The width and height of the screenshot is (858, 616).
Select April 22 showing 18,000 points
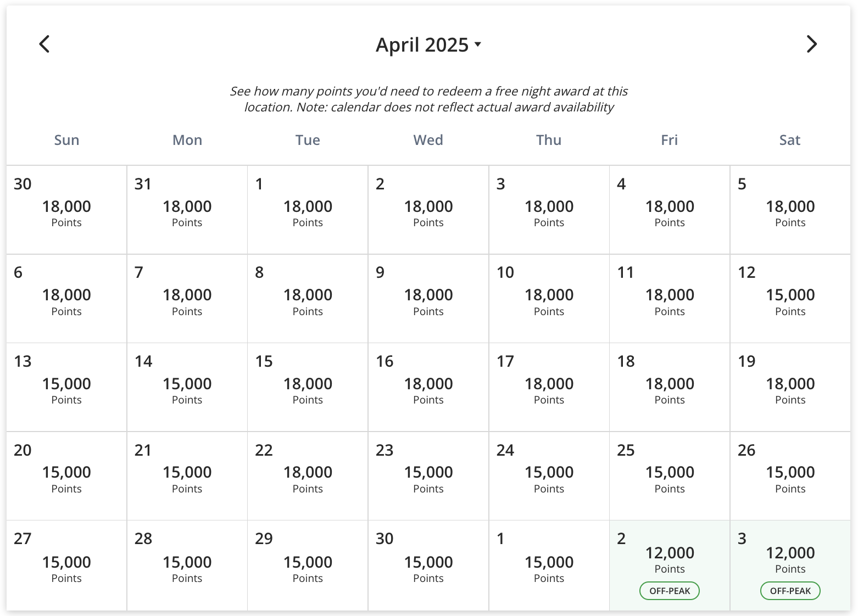[308, 475]
